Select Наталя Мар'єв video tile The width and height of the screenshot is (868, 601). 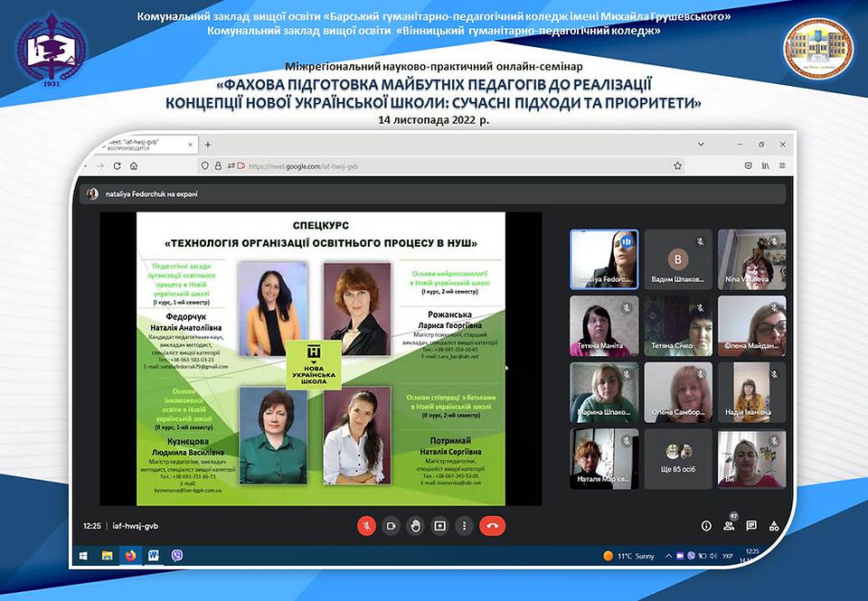coord(604,459)
